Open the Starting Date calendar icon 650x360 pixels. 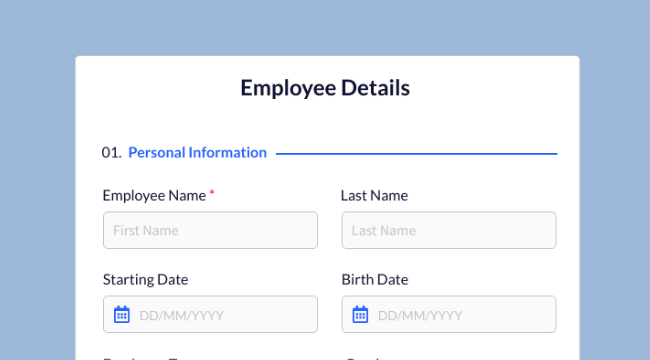[121, 314]
